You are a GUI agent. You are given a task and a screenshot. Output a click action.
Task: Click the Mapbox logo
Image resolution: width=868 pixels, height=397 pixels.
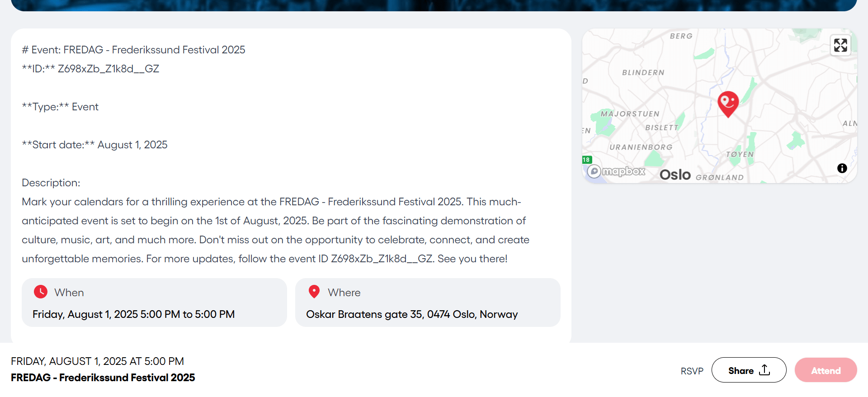(617, 171)
